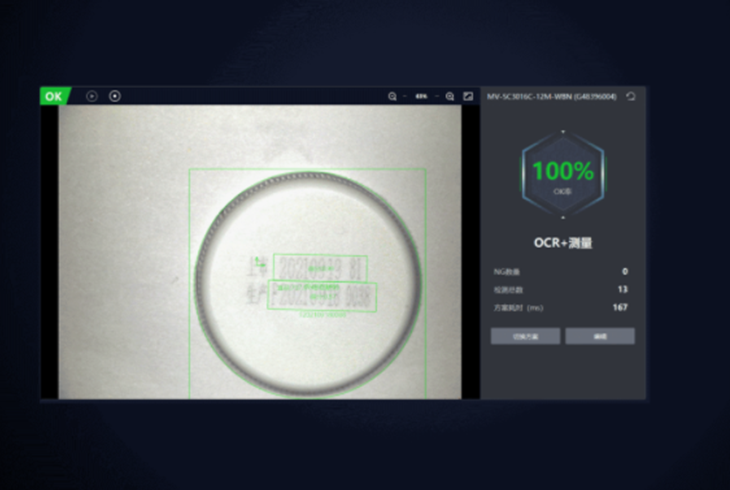Click the 切换方案 switch solution button
This screenshot has width=730, height=490.
tap(525, 336)
